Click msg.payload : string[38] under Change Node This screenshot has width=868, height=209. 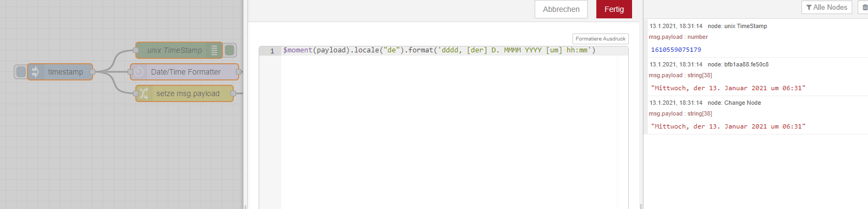pos(680,113)
